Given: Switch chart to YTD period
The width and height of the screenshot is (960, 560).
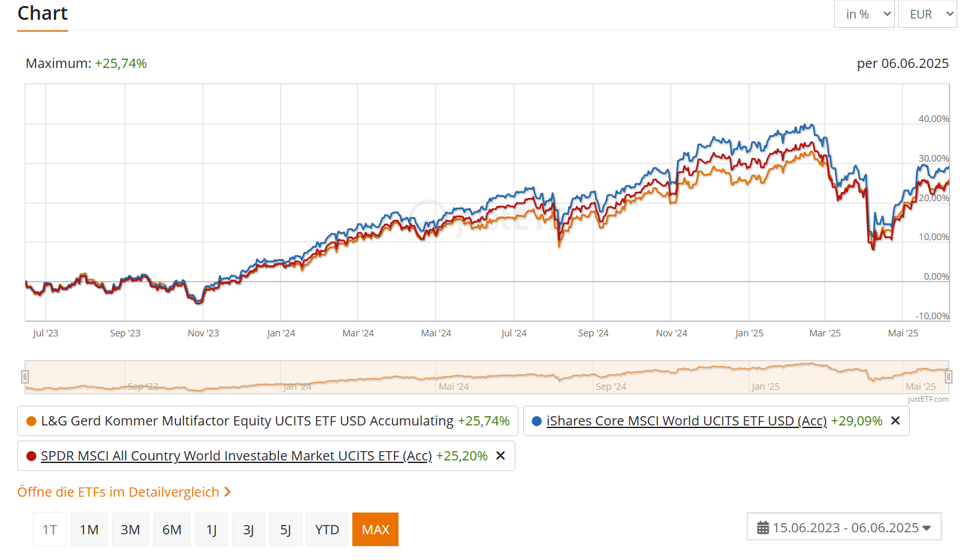Looking at the screenshot, I should 327,530.
